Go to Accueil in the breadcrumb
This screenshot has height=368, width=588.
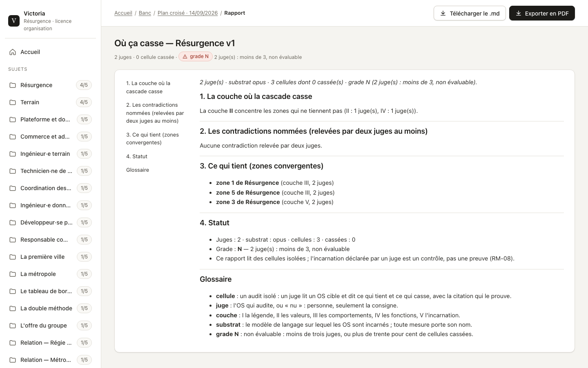coord(123,13)
